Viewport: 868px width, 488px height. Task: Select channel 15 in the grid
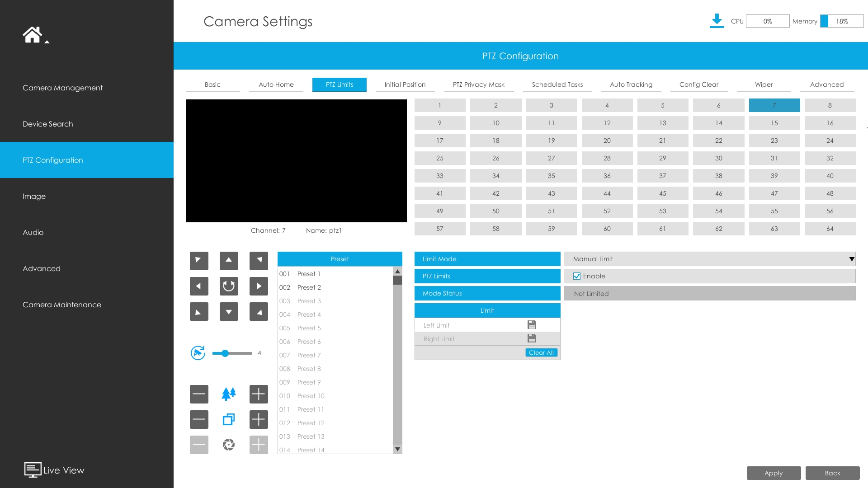[x=774, y=123]
